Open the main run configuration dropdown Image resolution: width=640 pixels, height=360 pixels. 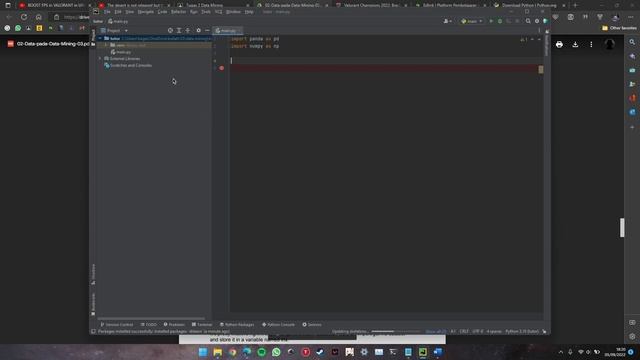[x=472, y=21]
